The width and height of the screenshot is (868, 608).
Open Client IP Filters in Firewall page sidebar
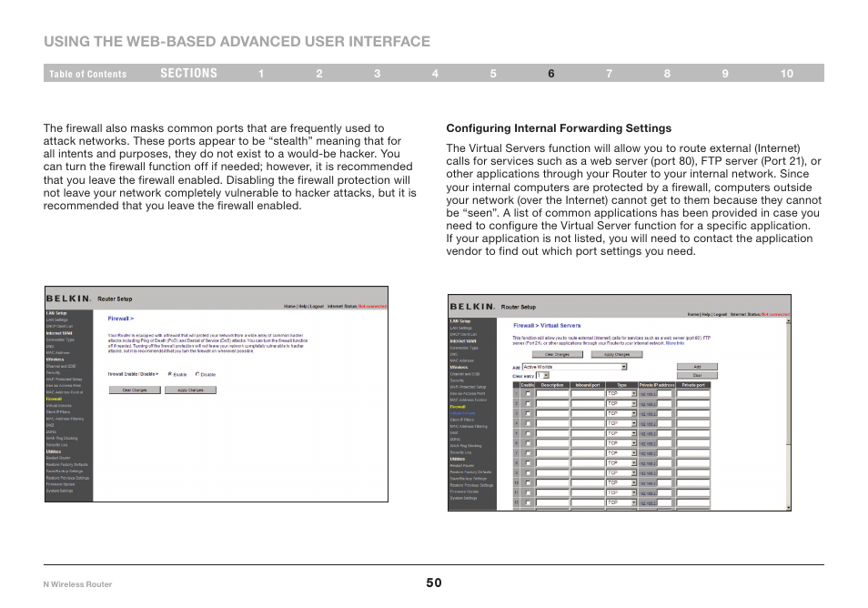coord(58,412)
